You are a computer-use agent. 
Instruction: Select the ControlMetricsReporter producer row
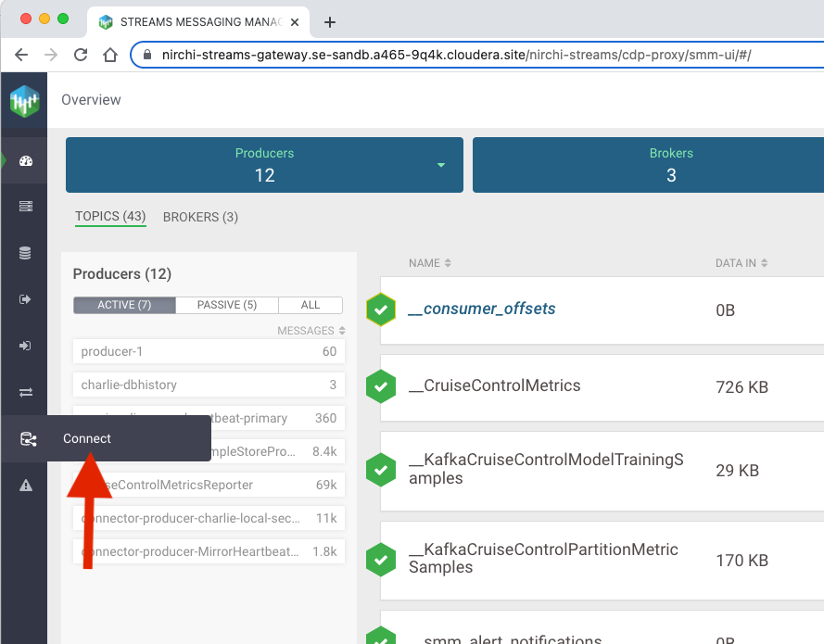(x=209, y=485)
